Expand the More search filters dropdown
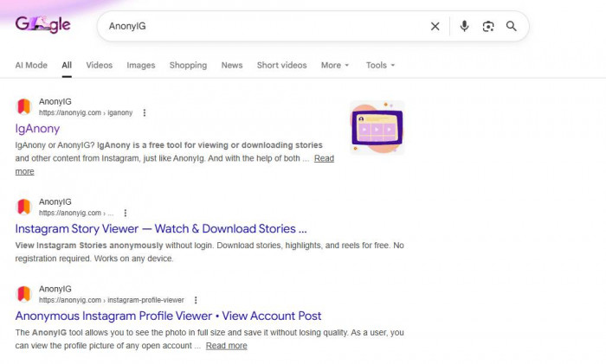The image size is (606, 364). (334, 65)
